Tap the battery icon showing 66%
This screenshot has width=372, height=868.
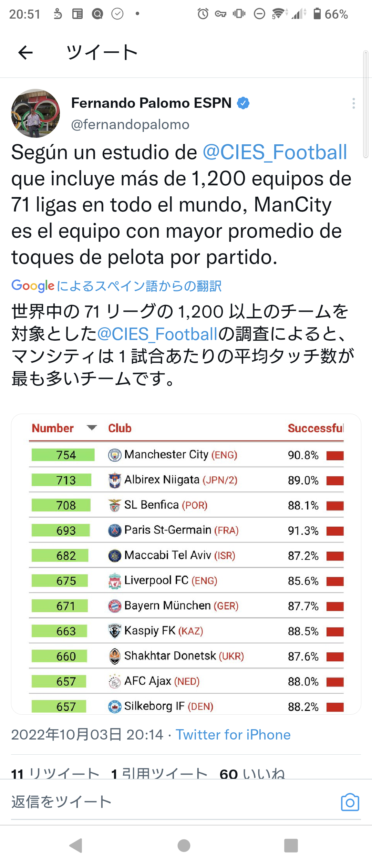317,14
